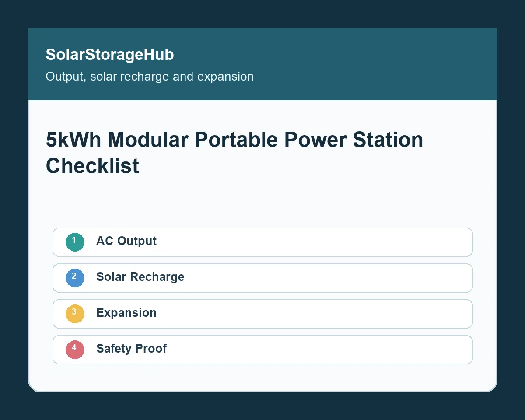Click the red number 4 badge
The height and width of the screenshot is (420, 525).
(75, 350)
